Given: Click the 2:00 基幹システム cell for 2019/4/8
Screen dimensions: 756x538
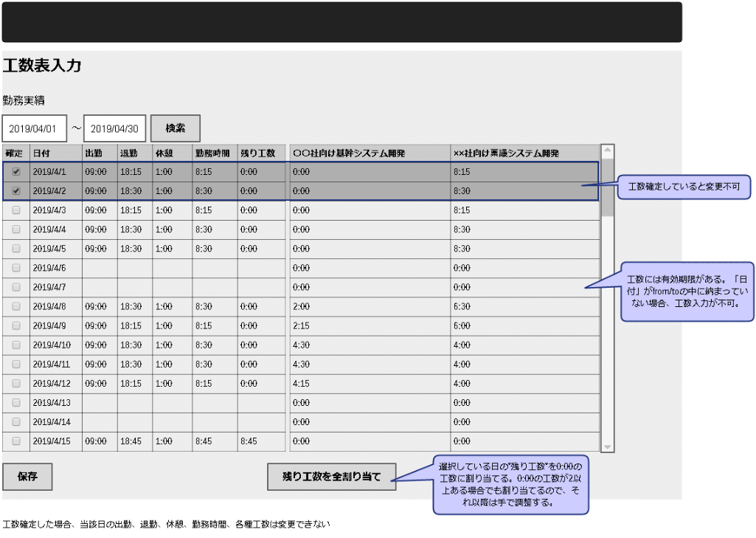Looking at the screenshot, I should point(370,306).
